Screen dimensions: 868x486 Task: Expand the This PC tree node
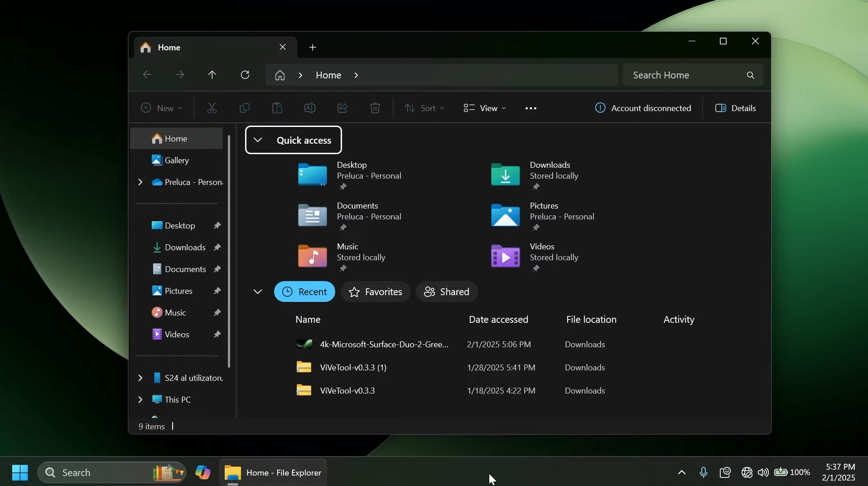(140, 399)
